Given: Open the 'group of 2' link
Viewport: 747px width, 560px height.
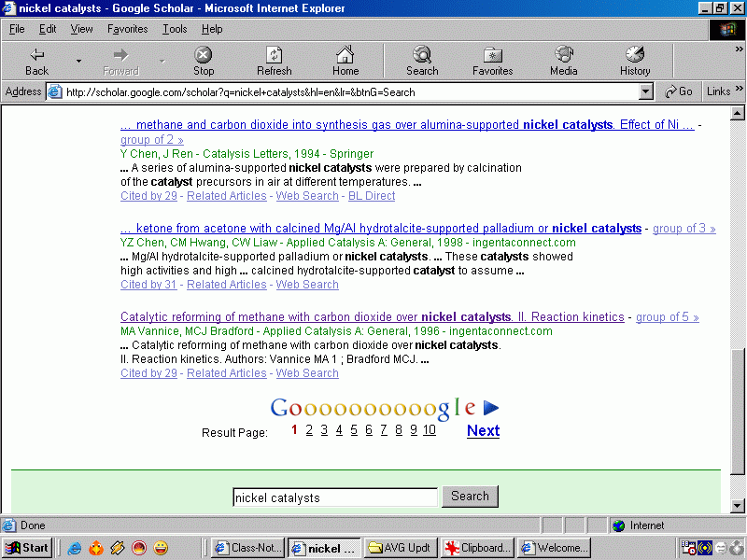Looking at the screenshot, I should (152, 140).
